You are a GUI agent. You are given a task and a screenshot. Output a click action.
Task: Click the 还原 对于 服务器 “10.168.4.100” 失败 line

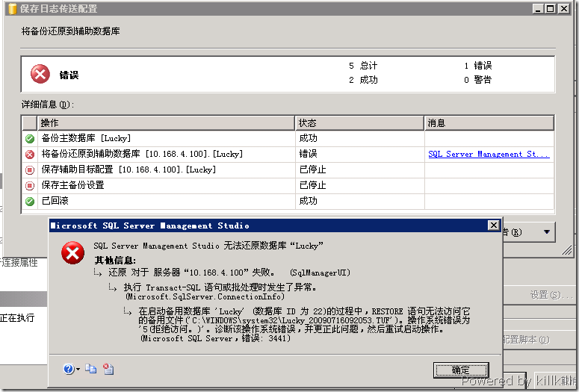point(191,273)
